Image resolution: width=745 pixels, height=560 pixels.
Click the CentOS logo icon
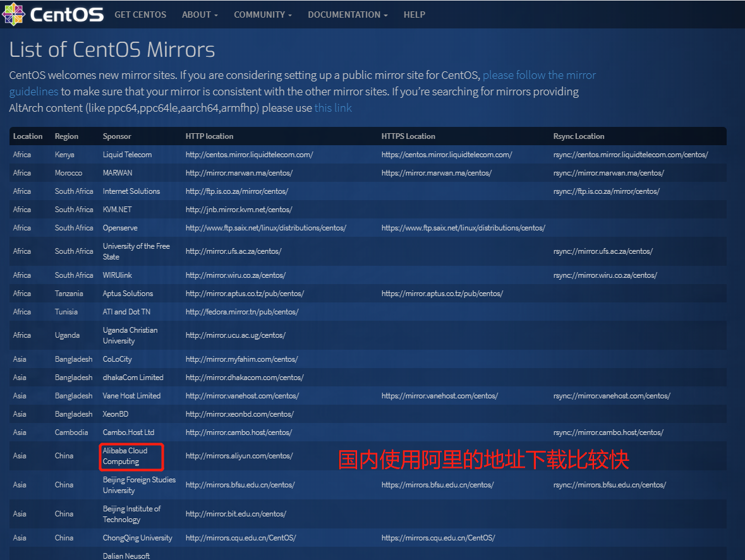click(x=13, y=14)
